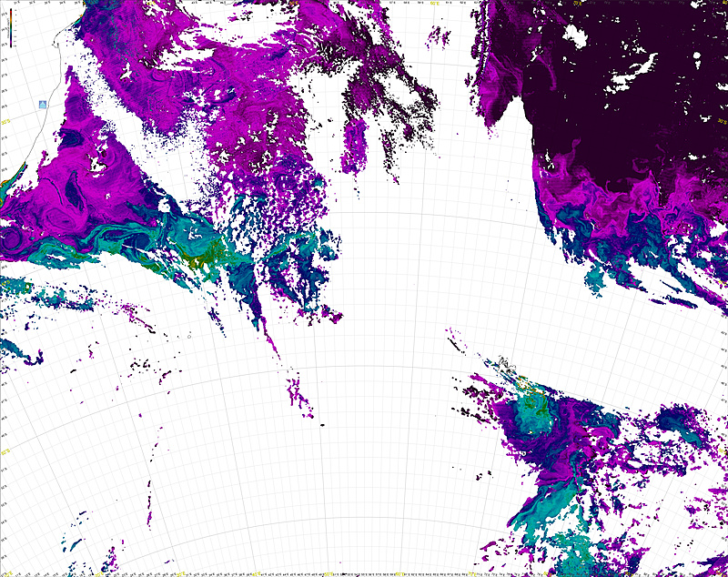Click the yellow 30°S latitude label at left
Image resolution: width=728 pixels, height=577 pixels.
[5, 122]
